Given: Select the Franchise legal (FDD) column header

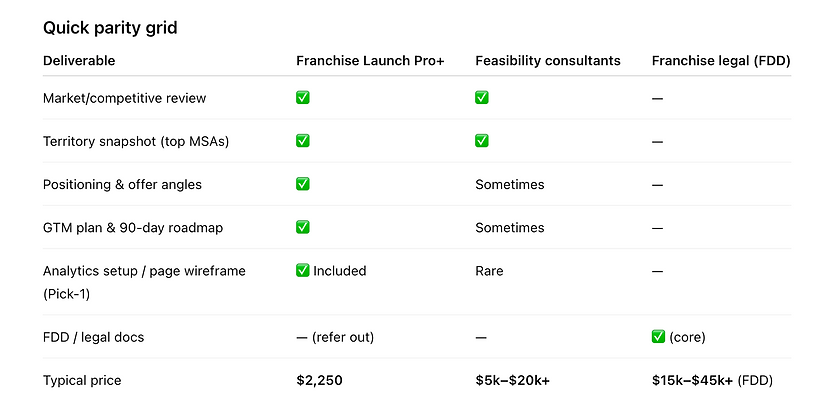Looking at the screenshot, I should tap(721, 61).
